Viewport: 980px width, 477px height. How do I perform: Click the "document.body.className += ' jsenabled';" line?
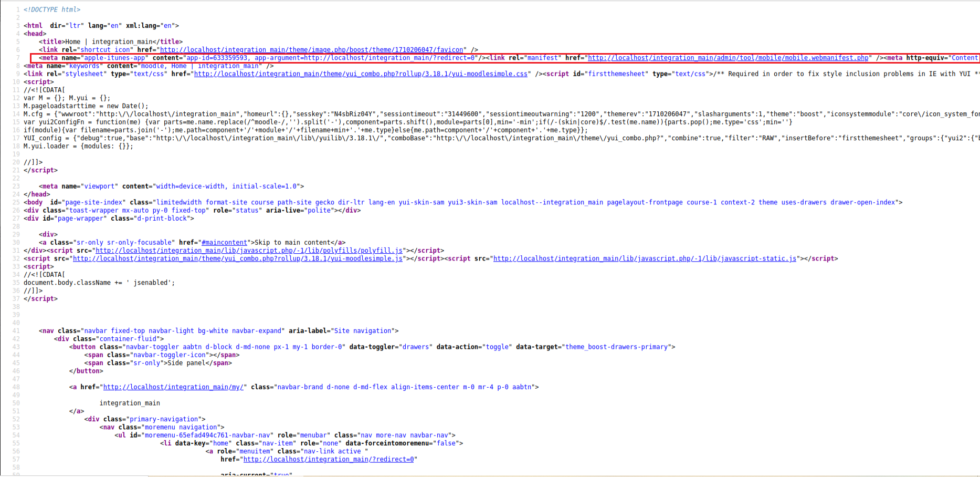click(x=99, y=283)
